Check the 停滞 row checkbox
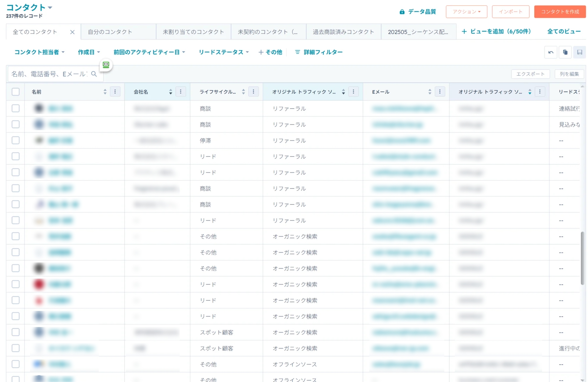The width and height of the screenshot is (588, 382). click(16, 140)
